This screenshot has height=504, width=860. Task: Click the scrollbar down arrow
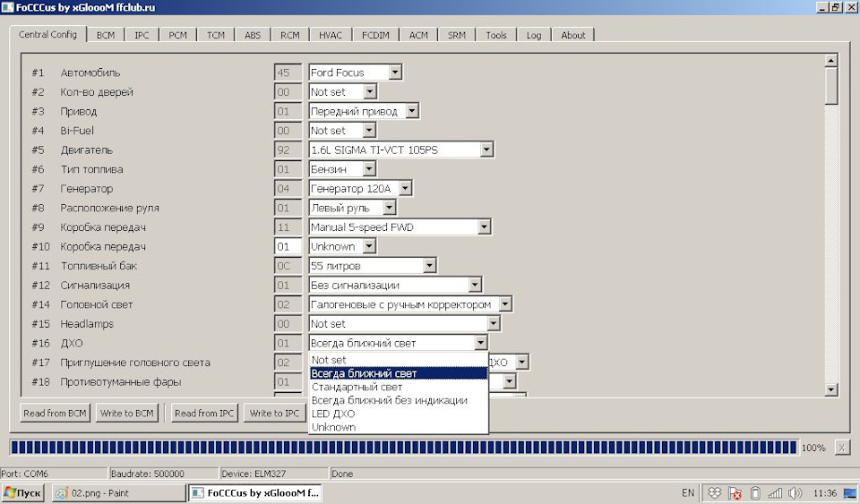click(831, 389)
